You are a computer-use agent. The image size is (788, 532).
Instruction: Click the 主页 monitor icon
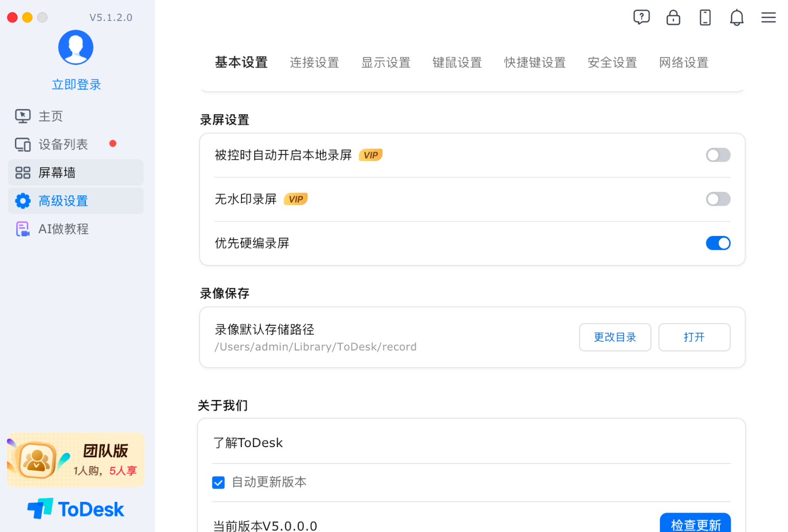(x=23, y=116)
